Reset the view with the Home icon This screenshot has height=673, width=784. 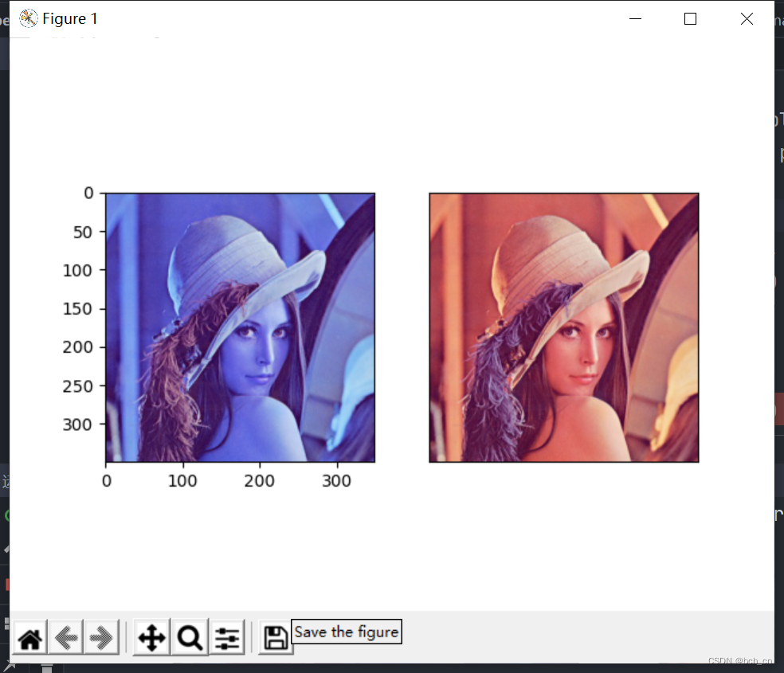tap(30, 638)
